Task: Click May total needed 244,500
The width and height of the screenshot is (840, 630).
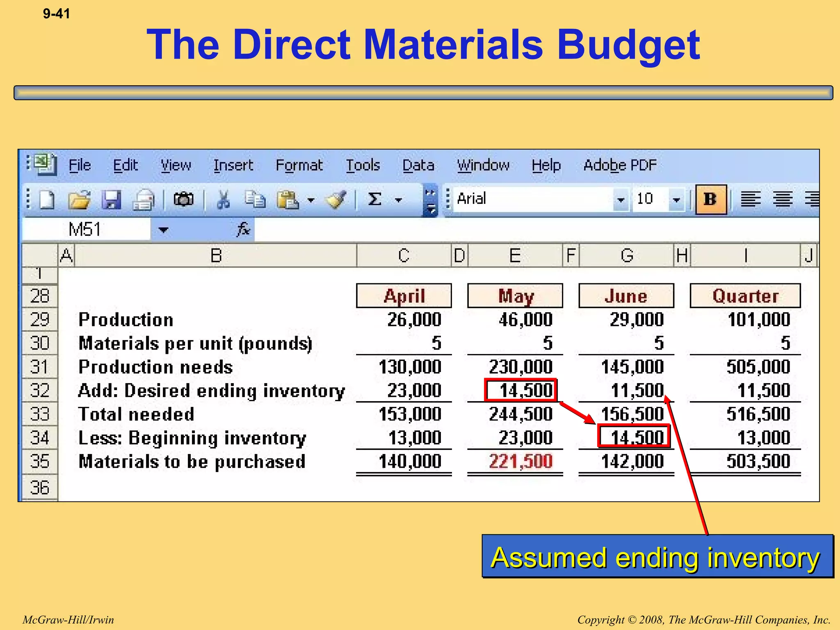Action: point(521,414)
